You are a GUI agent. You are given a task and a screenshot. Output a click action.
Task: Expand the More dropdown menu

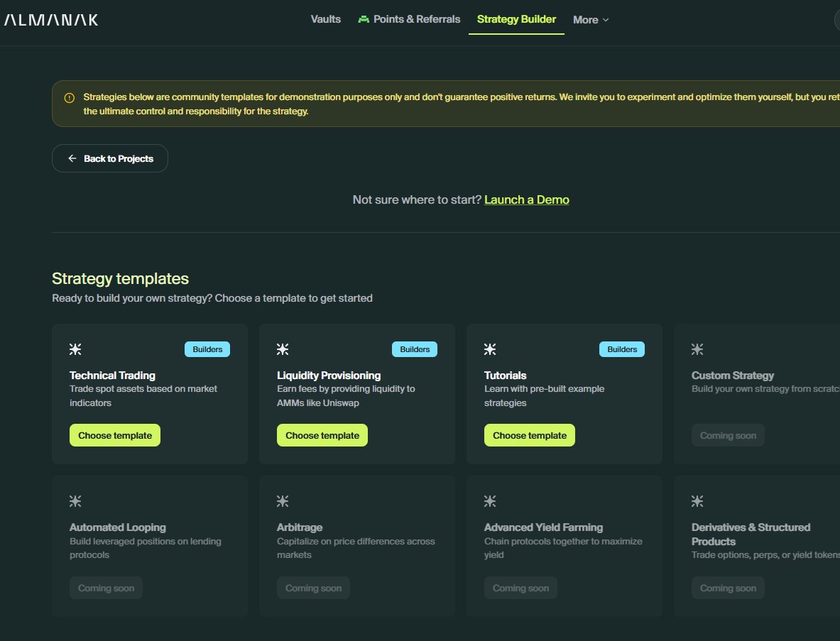pyautogui.click(x=591, y=20)
